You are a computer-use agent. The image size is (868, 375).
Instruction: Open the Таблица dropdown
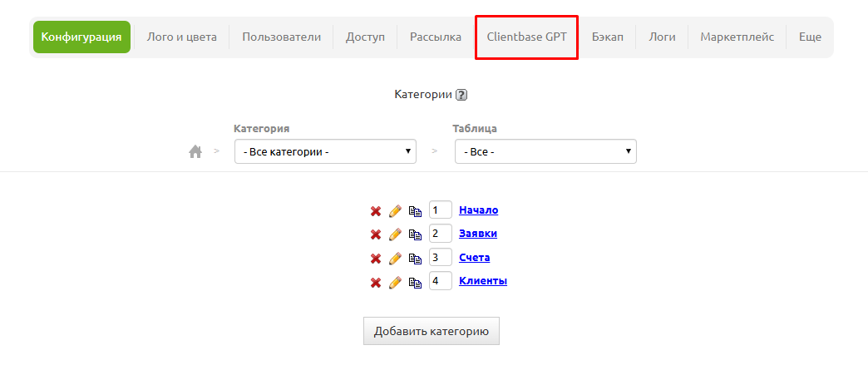[545, 151]
